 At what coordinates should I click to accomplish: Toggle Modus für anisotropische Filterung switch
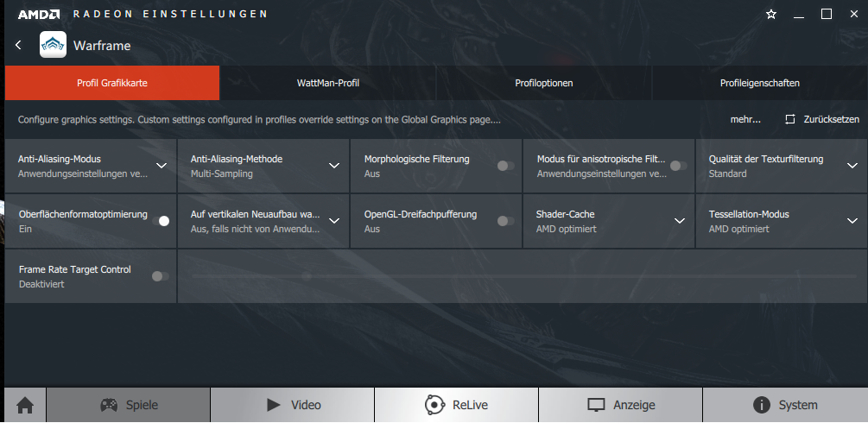click(x=678, y=166)
